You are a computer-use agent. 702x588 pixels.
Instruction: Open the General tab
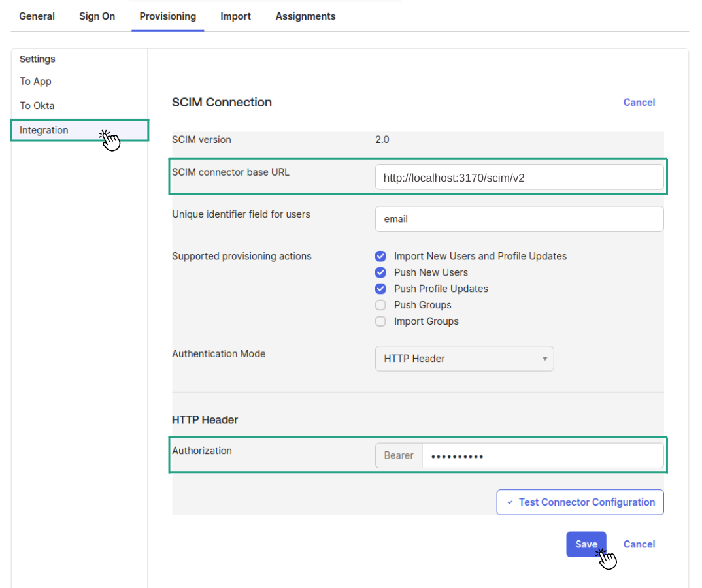click(37, 16)
